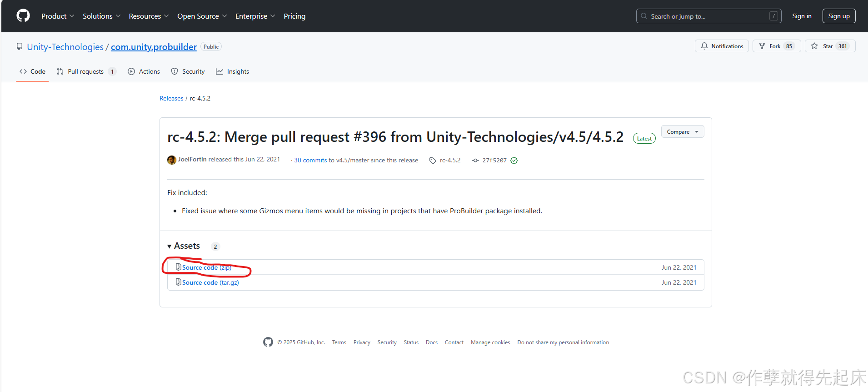Click the Notifications bell button
Image resolution: width=868 pixels, height=392 pixels.
click(x=722, y=46)
